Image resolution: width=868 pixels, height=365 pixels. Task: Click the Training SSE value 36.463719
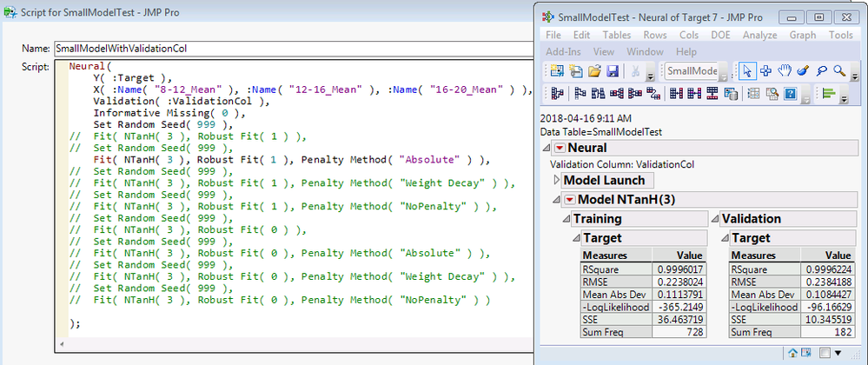pyautogui.click(x=678, y=320)
